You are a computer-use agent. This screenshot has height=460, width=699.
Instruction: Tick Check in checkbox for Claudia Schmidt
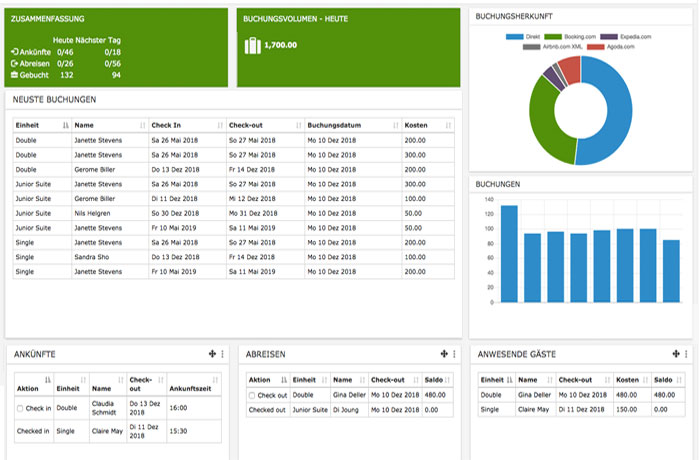pos(20,408)
